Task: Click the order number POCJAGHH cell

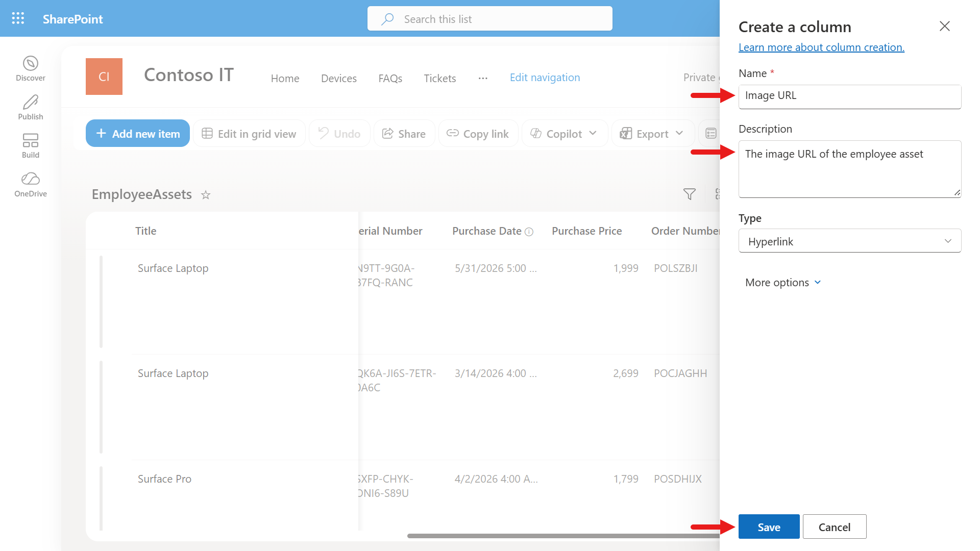Action: coord(680,373)
